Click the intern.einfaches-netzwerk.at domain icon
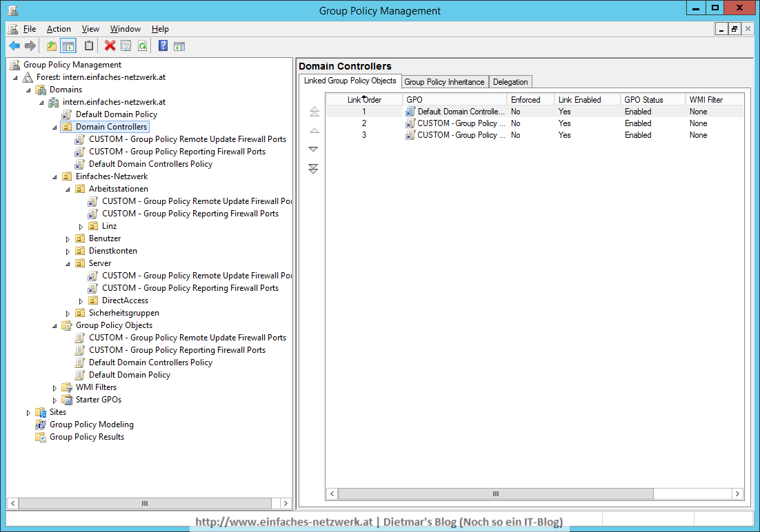The image size is (760, 532). click(x=54, y=102)
